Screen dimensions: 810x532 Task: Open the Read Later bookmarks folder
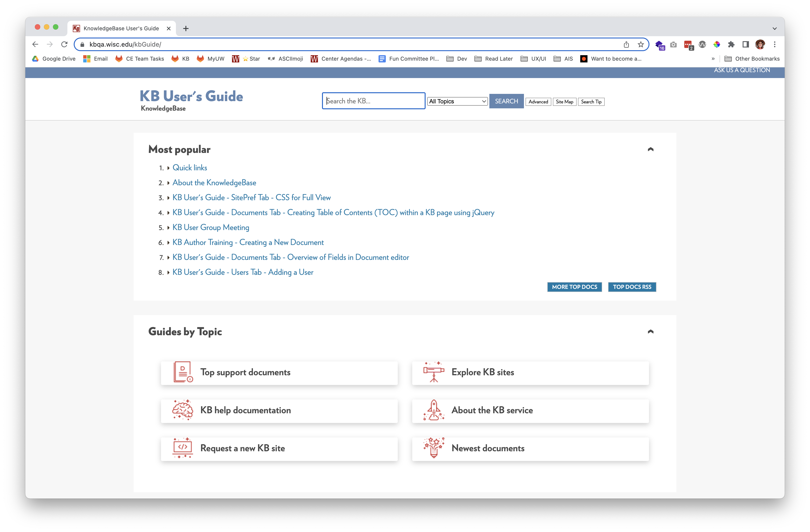coord(493,59)
